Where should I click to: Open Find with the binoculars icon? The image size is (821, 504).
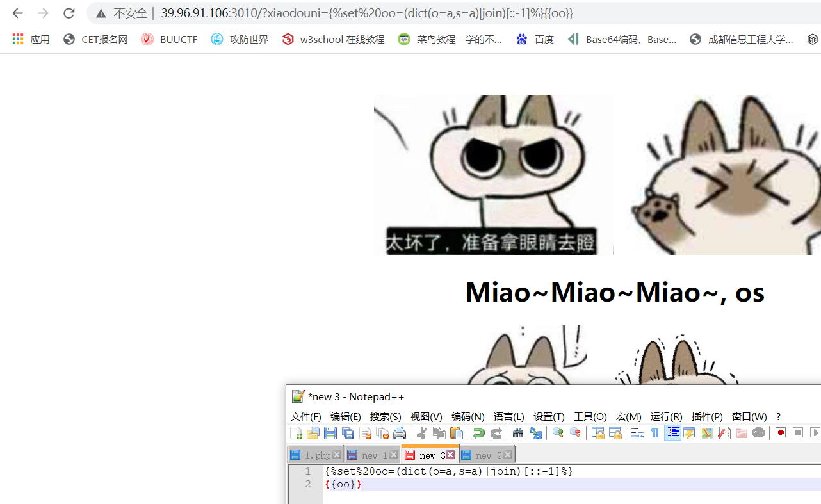point(518,433)
